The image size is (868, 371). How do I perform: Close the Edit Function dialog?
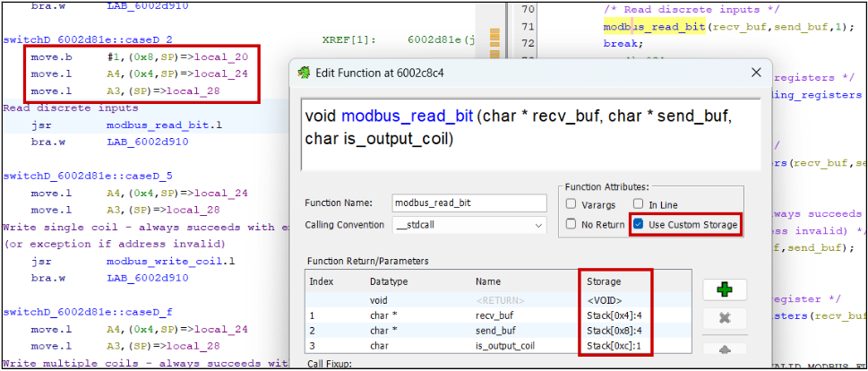[x=754, y=73]
